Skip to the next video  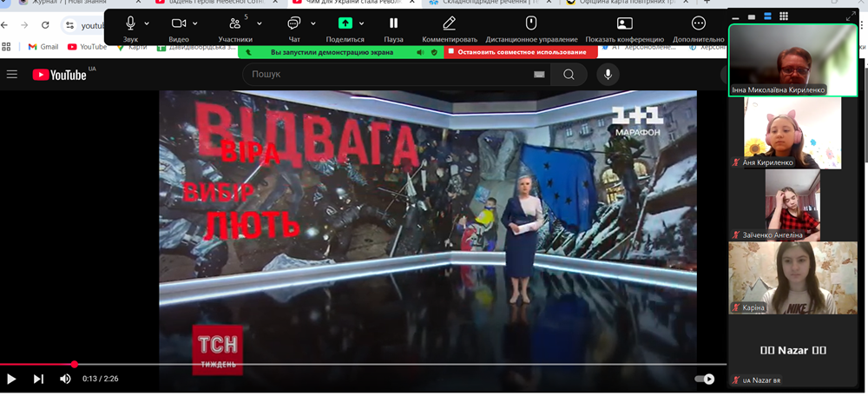click(x=38, y=379)
